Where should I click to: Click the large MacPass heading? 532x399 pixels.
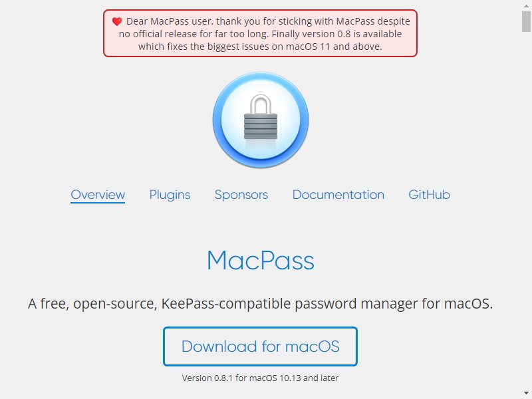[x=261, y=261]
